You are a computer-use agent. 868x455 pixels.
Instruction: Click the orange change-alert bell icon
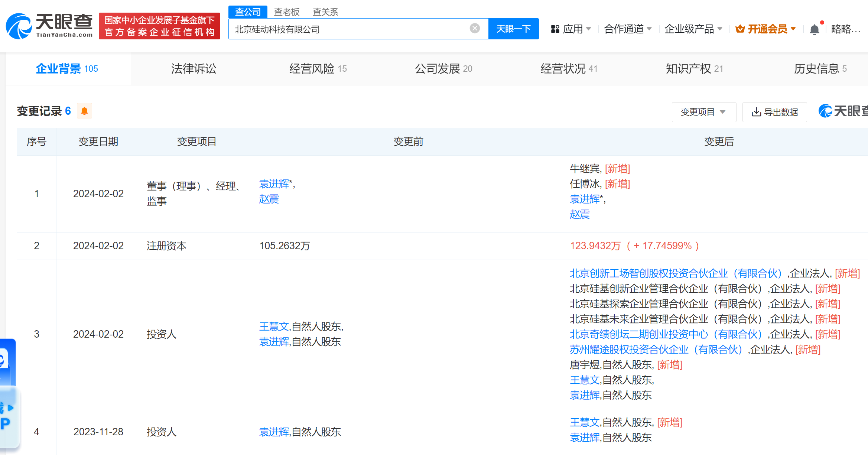(84, 111)
